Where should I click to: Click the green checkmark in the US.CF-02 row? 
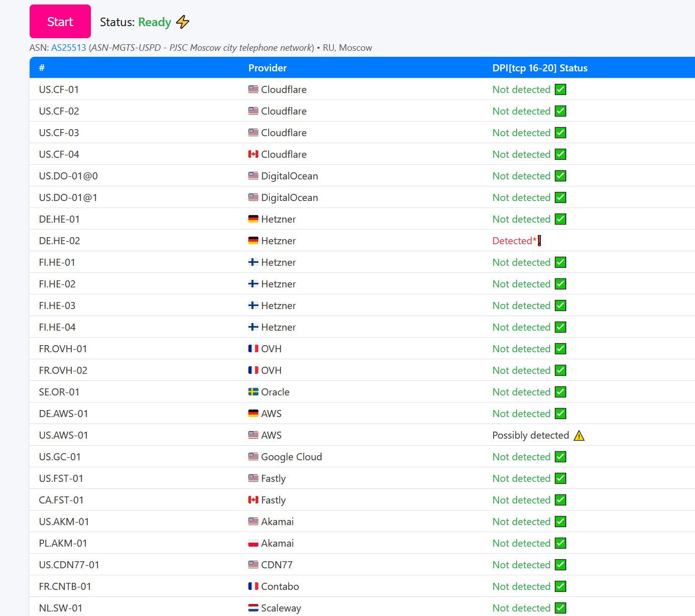click(x=560, y=111)
